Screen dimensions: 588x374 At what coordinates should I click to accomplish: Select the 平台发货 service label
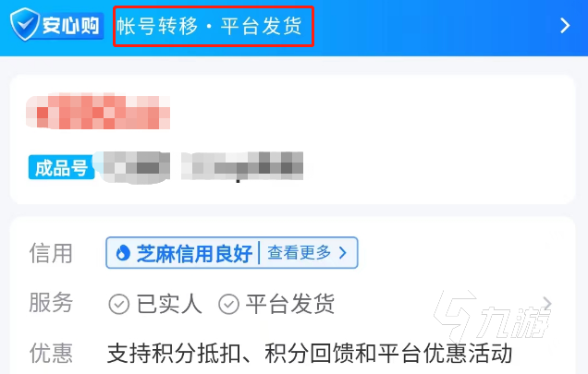[290, 304]
